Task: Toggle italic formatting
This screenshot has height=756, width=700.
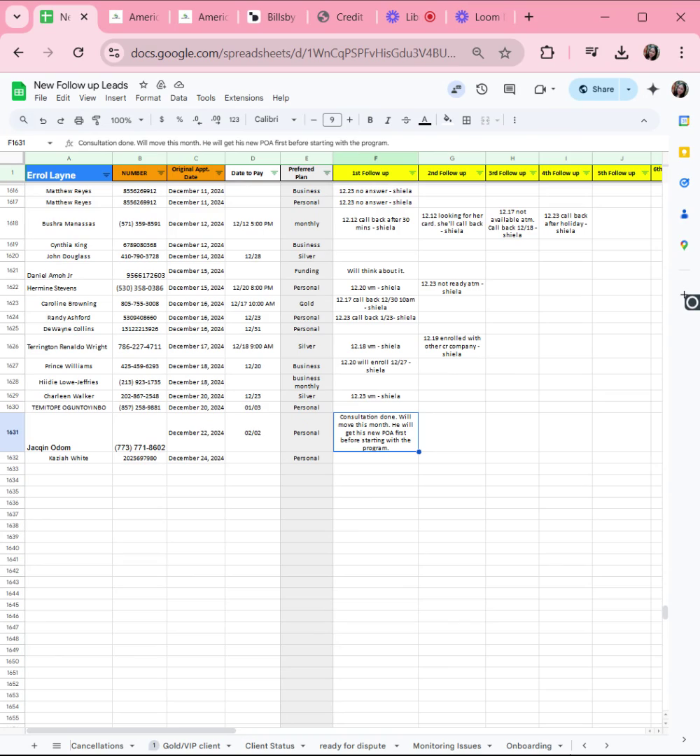Action: (387, 120)
